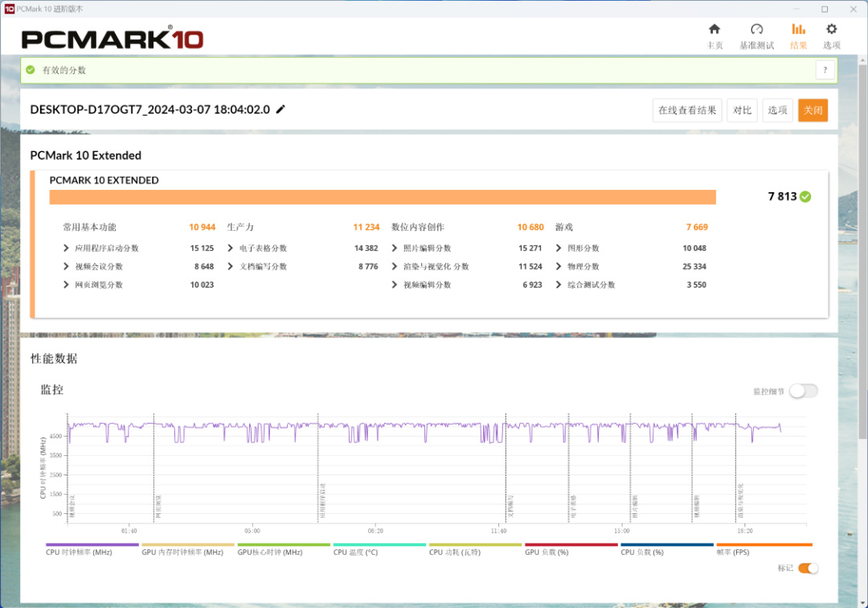Click the 数位内容创作 score 10 680
868x608 pixels.
pyautogui.click(x=530, y=227)
